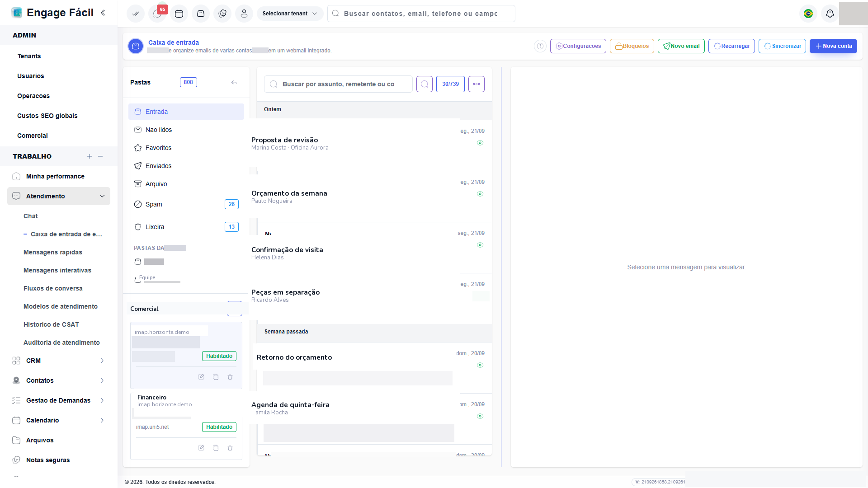Open the Favoritos folder

point(186,148)
